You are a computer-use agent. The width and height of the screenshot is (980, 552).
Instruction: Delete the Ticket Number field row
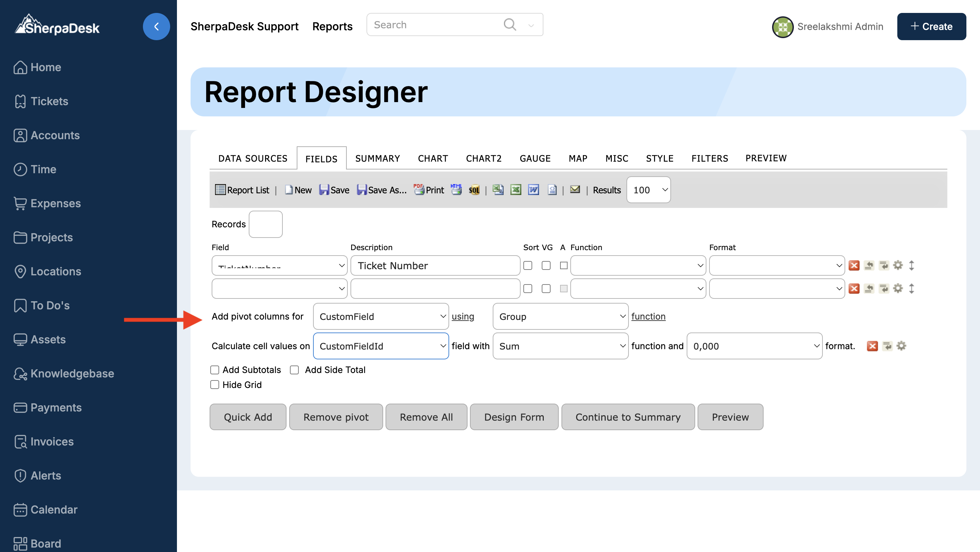pyautogui.click(x=854, y=265)
